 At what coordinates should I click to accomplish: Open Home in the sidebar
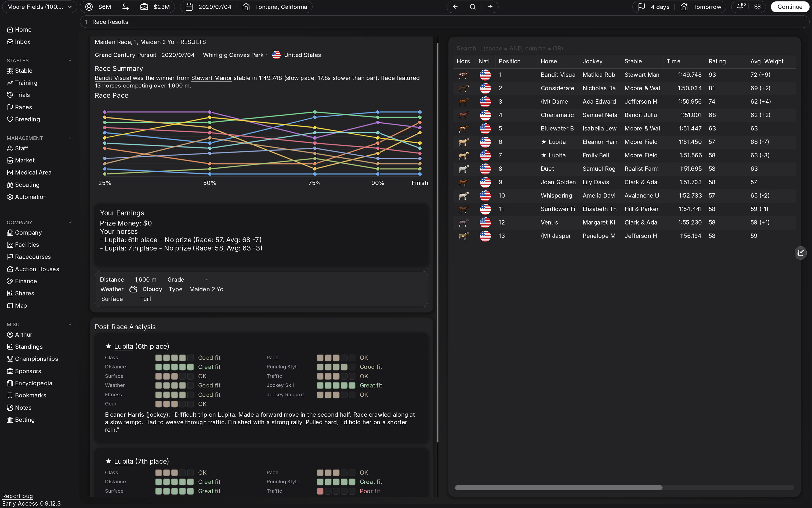tap(20, 30)
